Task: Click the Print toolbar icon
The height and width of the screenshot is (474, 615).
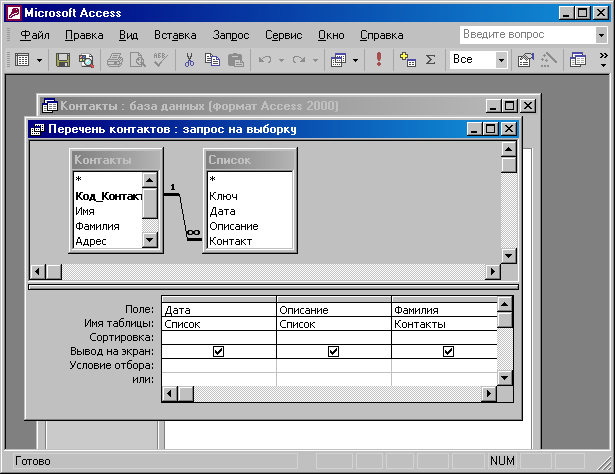Action: click(115, 60)
